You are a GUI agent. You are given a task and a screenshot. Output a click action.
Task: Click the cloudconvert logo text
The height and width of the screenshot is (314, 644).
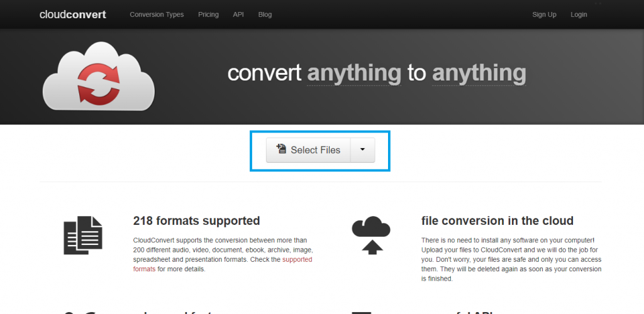click(x=73, y=14)
